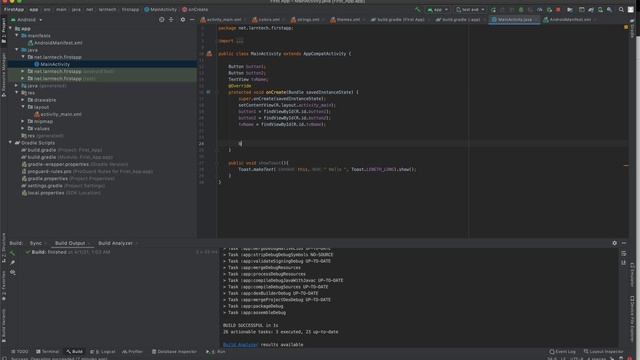The height and width of the screenshot is (360, 640).
Task: Open the Terminal tool window
Action: click(x=48, y=351)
